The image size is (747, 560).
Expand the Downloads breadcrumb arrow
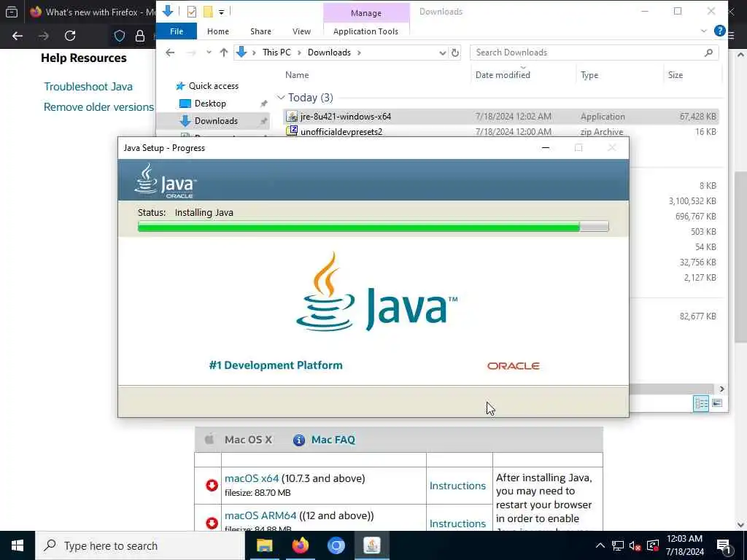click(359, 52)
